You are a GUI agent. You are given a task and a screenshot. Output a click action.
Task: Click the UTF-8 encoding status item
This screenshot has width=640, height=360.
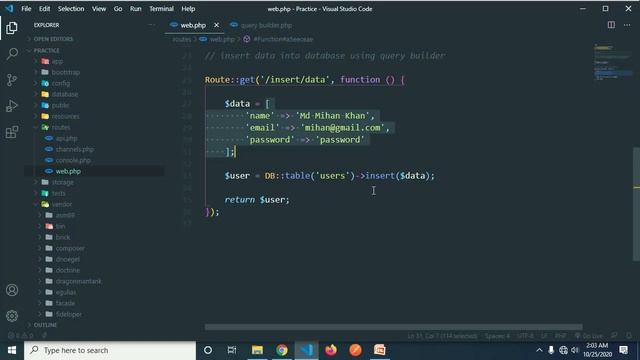525,336
